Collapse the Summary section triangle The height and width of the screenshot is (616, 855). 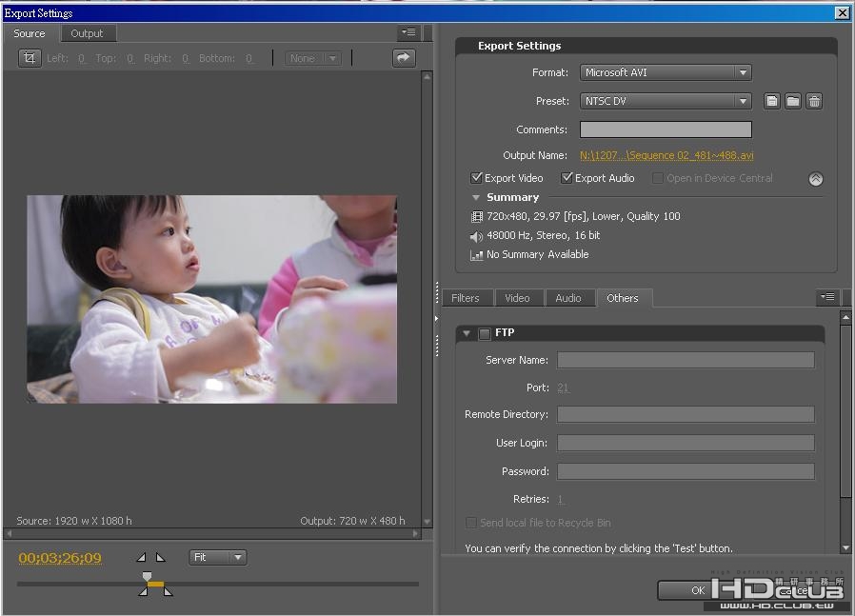tap(475, 197)
